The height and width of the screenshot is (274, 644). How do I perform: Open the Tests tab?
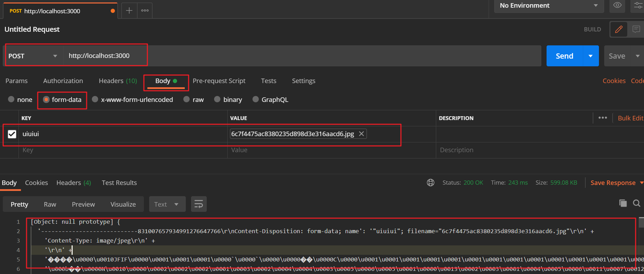tap(269, 81)
